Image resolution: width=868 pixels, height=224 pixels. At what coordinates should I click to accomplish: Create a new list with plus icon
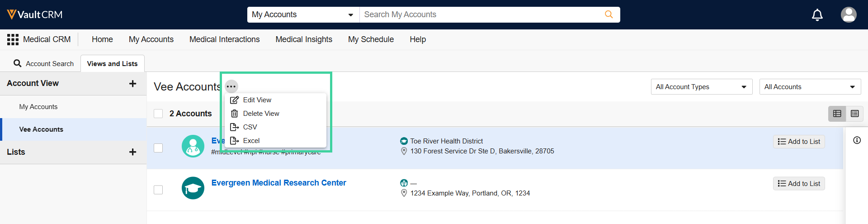(x=132, y=152)
